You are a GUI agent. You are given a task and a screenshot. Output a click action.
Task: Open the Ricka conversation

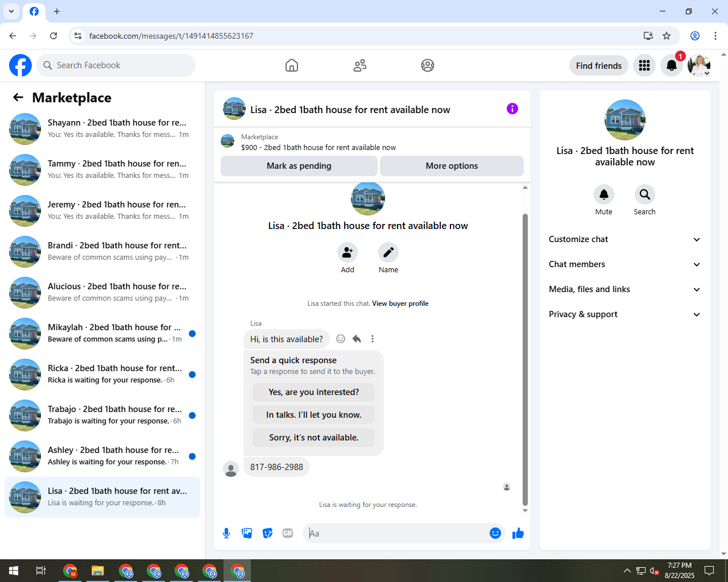[x=102, y=375]
